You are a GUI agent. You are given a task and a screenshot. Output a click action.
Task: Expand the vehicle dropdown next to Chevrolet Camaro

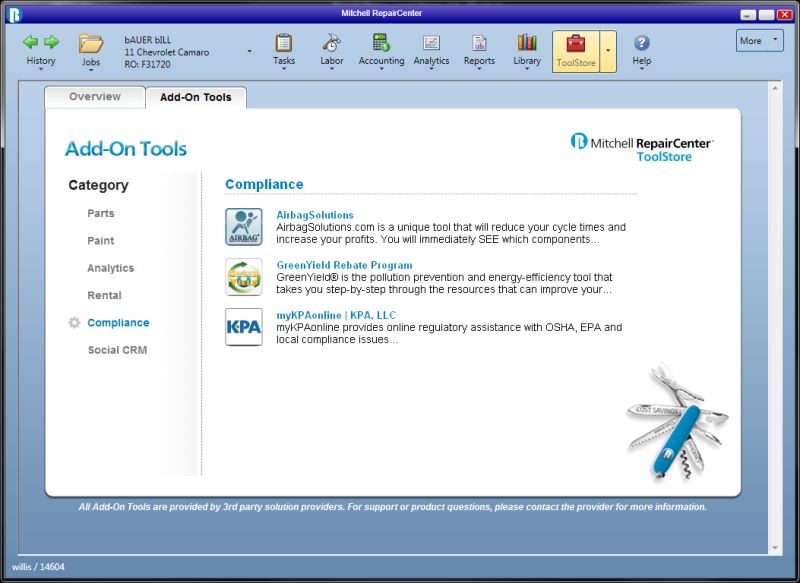click(x=247, y=50)
